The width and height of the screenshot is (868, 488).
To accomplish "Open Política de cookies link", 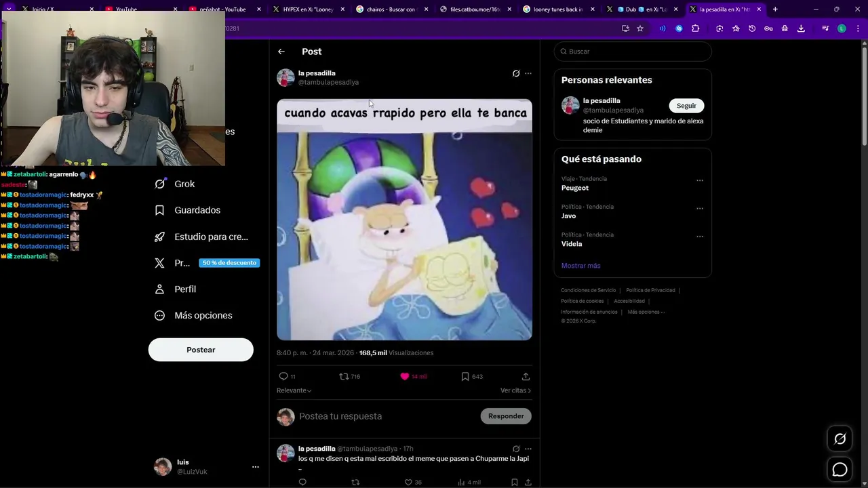I will (582, 301).
